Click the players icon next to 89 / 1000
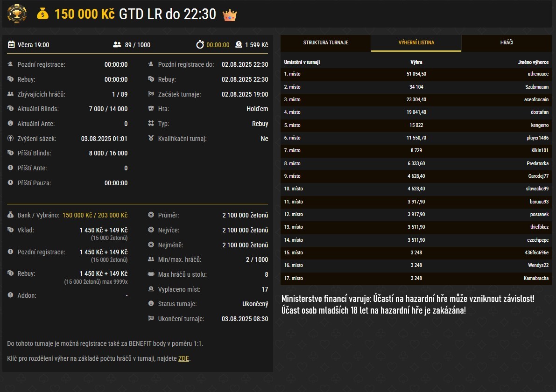Image resolution: width=556 pixels, height=392 pixels. 117,45
